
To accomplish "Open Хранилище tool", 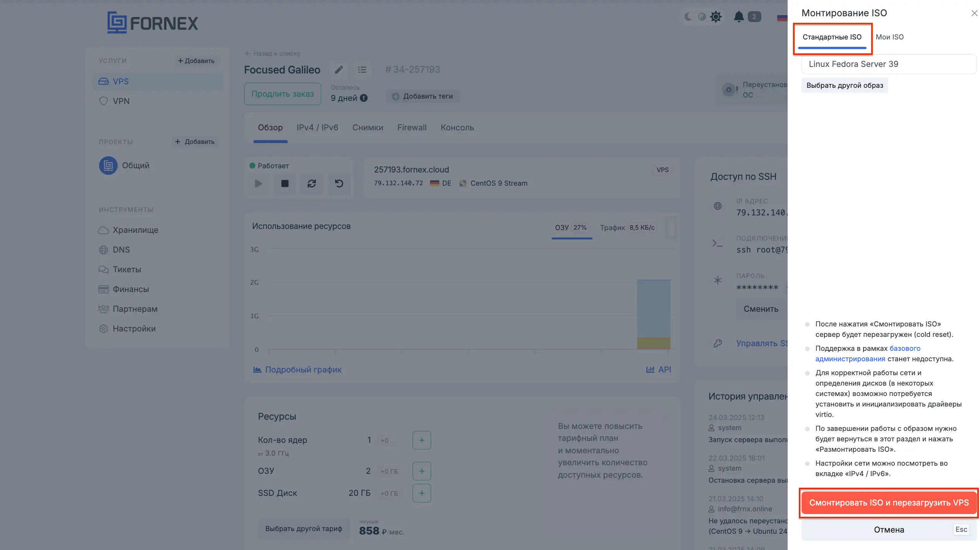I will 128,230.
